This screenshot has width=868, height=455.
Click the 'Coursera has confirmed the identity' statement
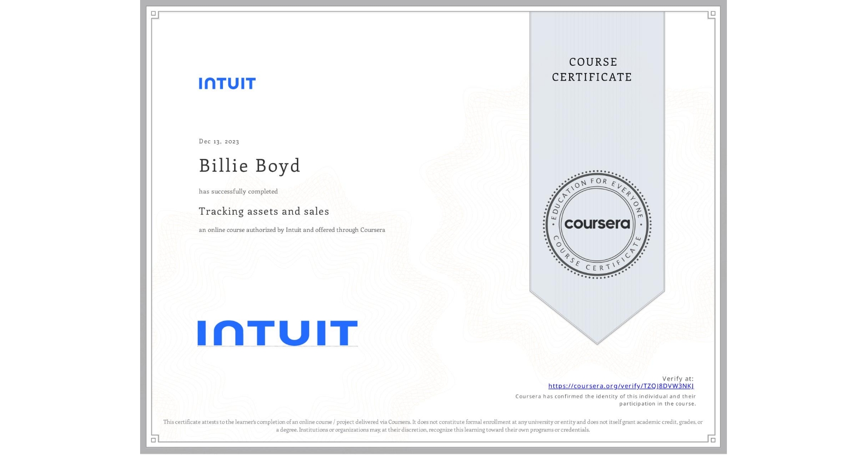[605, 400]
